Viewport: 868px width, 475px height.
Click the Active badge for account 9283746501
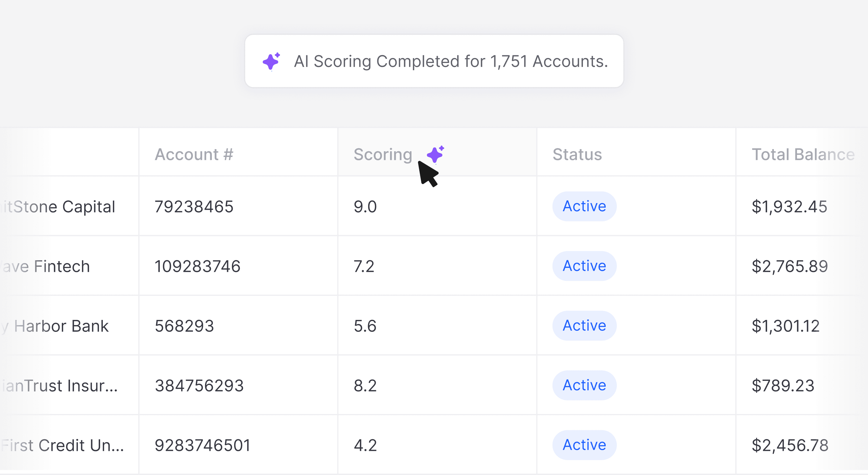584,445
